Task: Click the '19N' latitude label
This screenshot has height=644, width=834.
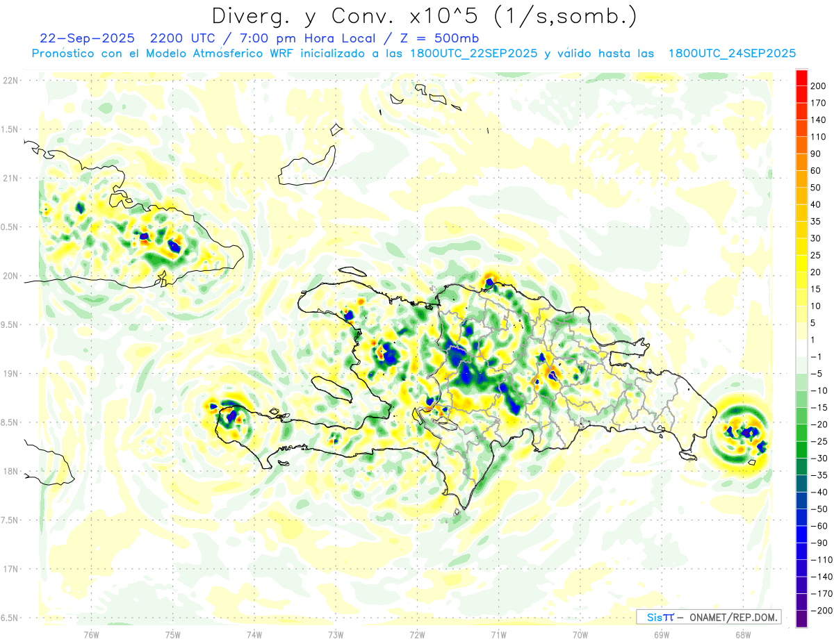Action: [x=10, y=373]
